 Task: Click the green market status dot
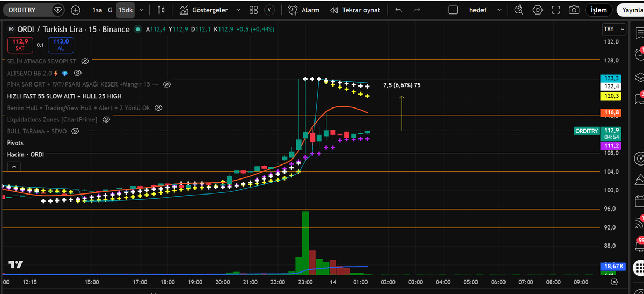click(138, 30)
